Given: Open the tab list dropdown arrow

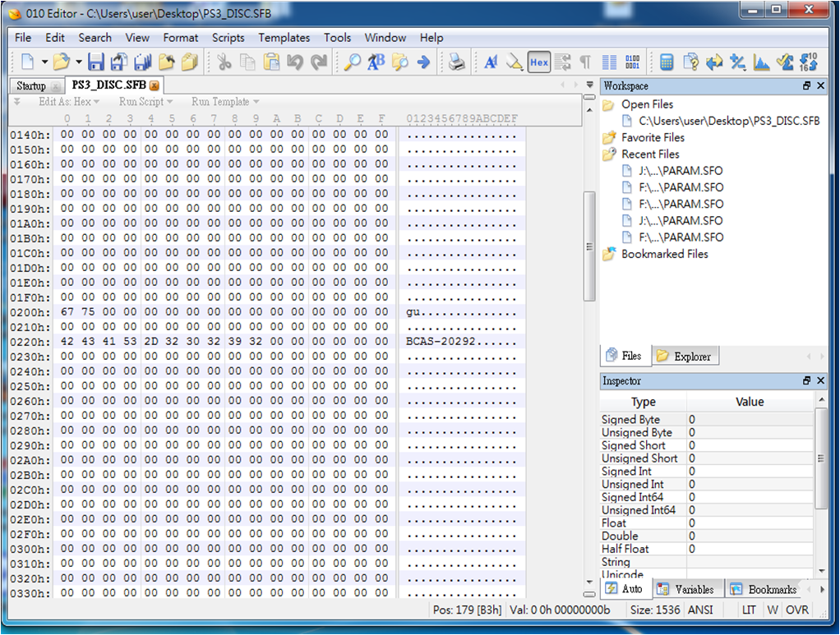Looking at the screenshot, I should (x=590, y=85).
